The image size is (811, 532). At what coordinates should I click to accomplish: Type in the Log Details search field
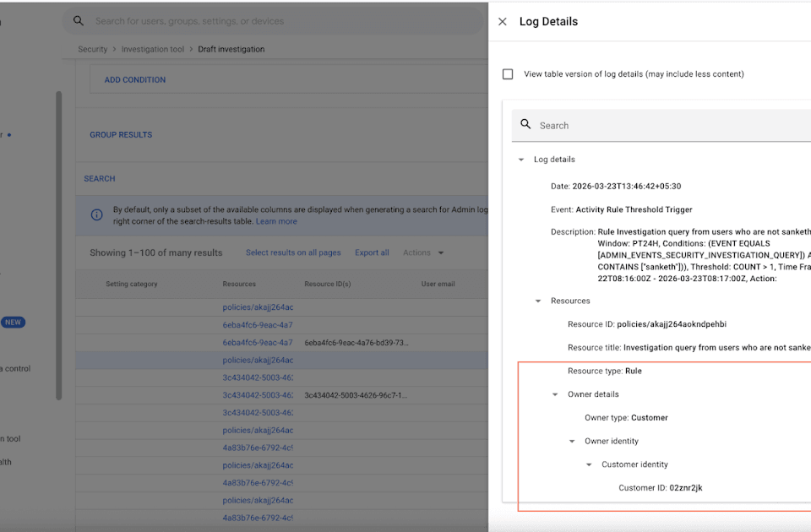coord(667,125)
